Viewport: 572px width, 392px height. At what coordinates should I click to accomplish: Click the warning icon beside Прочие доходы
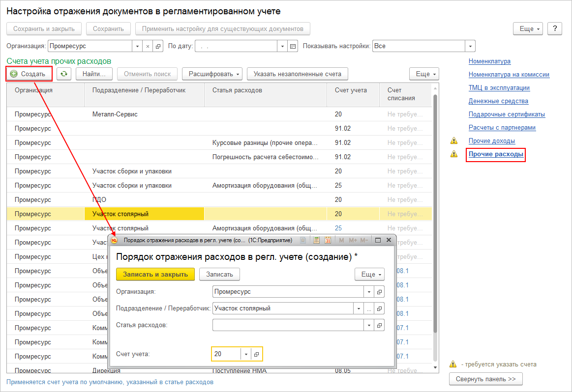[x=454, y=140]
